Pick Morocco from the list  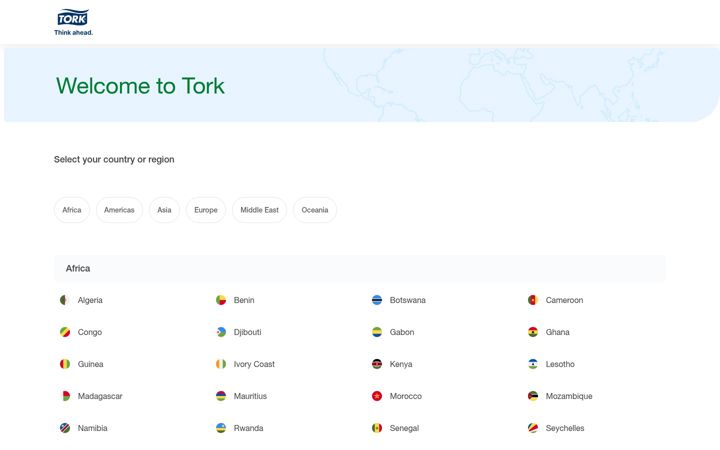pos(405,396)
